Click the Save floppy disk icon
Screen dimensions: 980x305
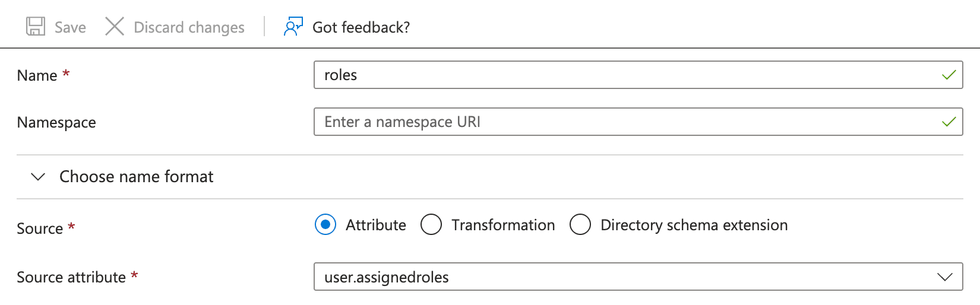36,27
